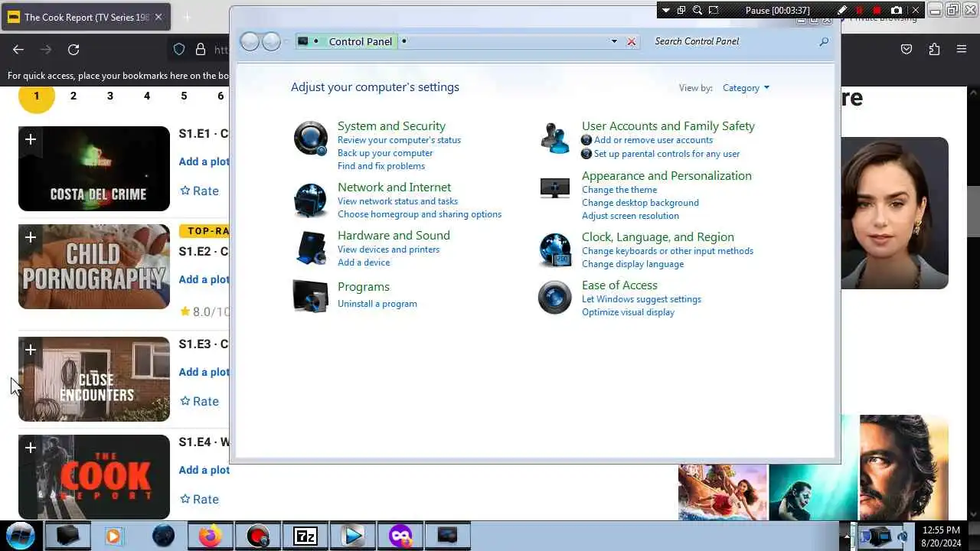Click the Control Panel back arrow button

click(x=250, y=41)
